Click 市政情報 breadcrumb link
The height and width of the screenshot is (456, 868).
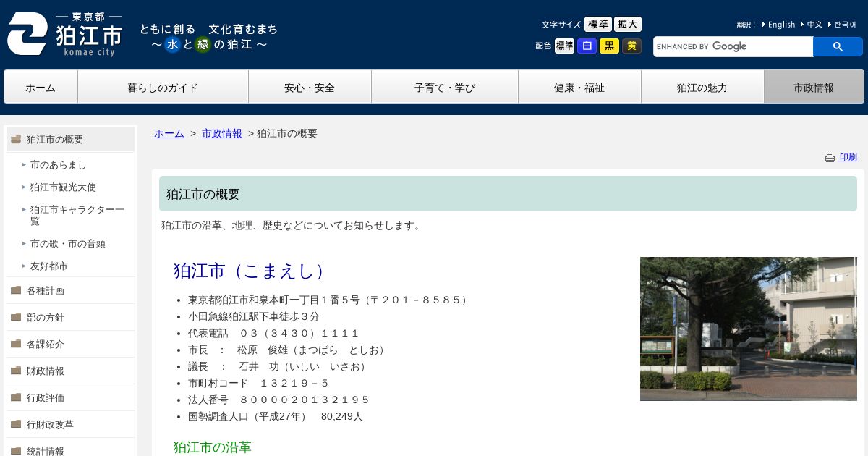(x=222, y=133)
